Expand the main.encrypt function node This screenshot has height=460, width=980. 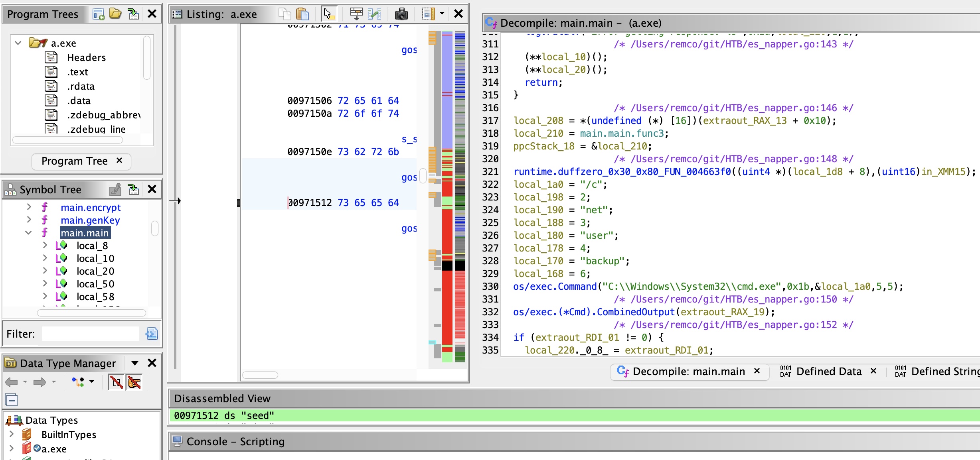[x=28, y=207]
